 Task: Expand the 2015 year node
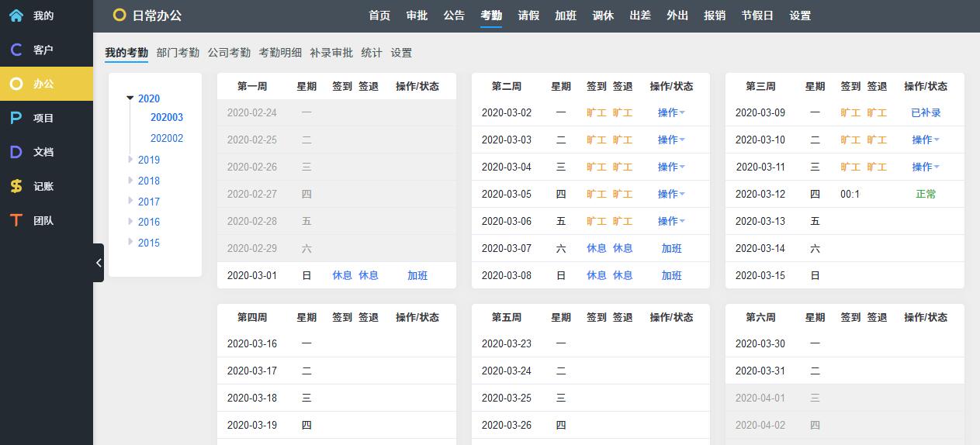point(130,243)
